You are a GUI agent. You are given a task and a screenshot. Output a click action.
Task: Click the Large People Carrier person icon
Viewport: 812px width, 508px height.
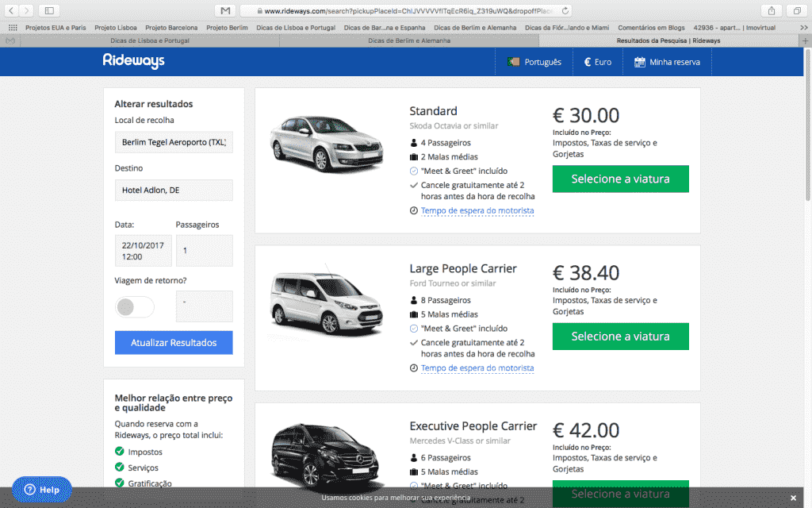414,300
